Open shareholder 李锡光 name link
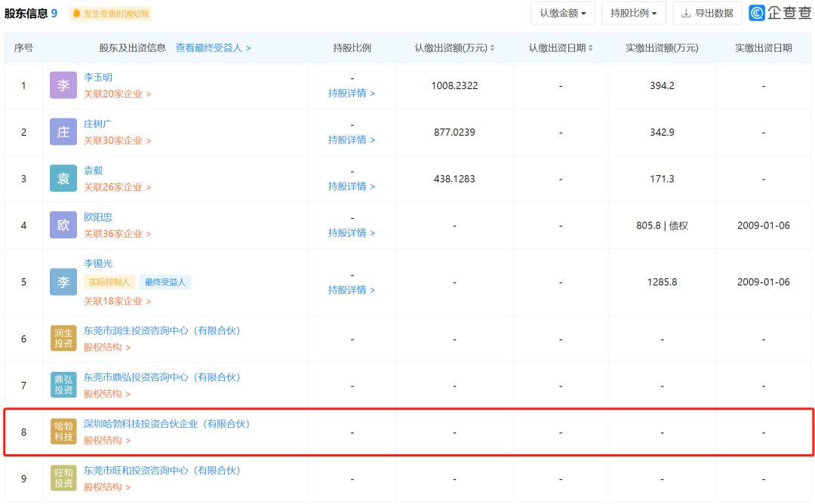815x504 pixels. click(97, 263)
